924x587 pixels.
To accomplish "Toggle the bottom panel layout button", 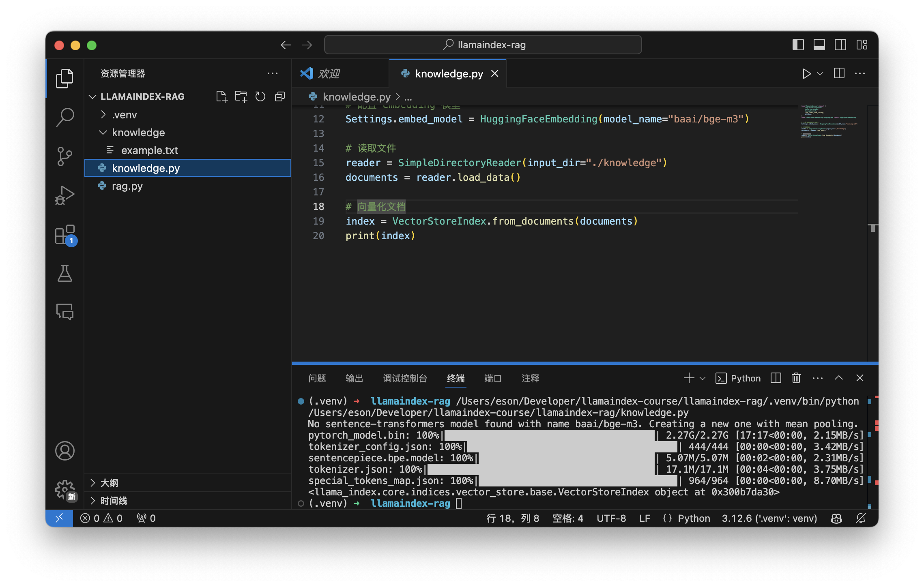I will coord(819,45).
